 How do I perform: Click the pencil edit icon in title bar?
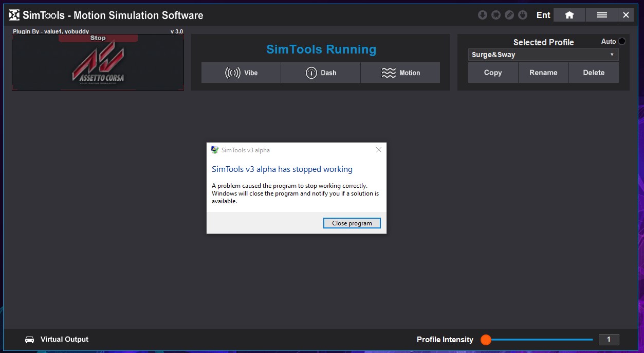[x=509, y=15]
